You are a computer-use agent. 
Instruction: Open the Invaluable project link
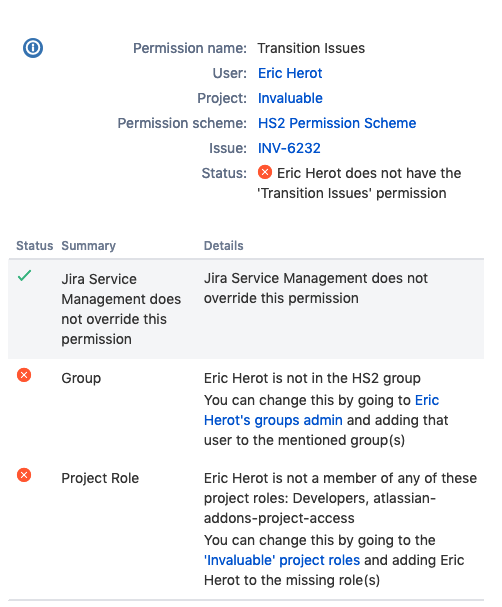coord(290,98)
